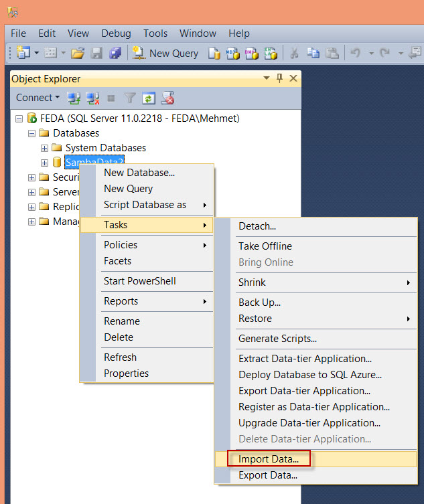Open the Edit menu

coord(47,33)
